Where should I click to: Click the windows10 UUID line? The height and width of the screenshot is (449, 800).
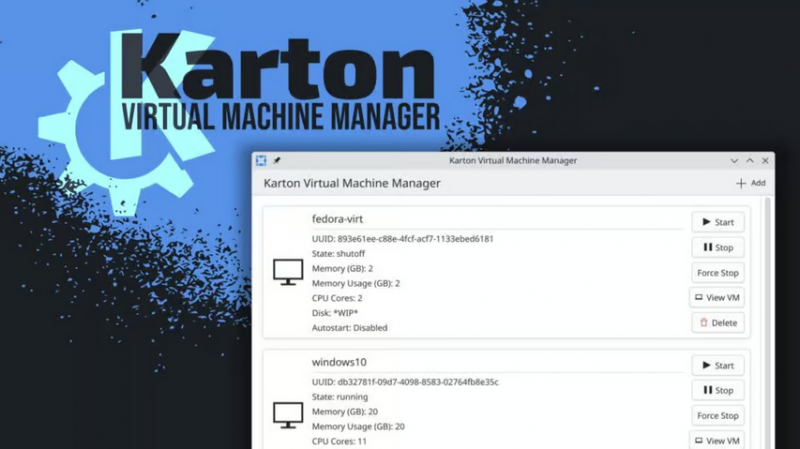(405, 382)
